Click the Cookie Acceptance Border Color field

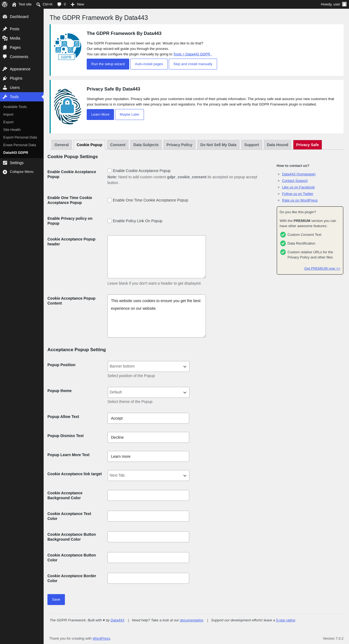coord(148,578)
